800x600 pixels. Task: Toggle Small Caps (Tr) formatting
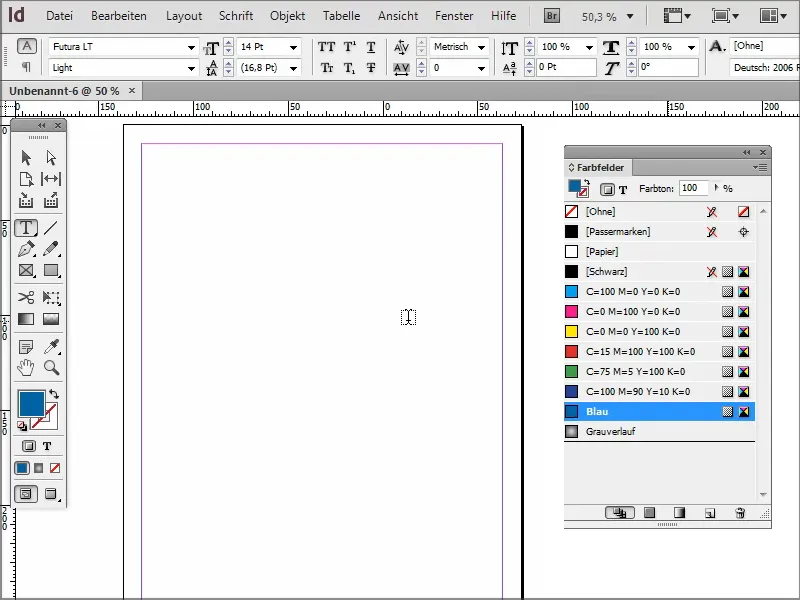327,67
